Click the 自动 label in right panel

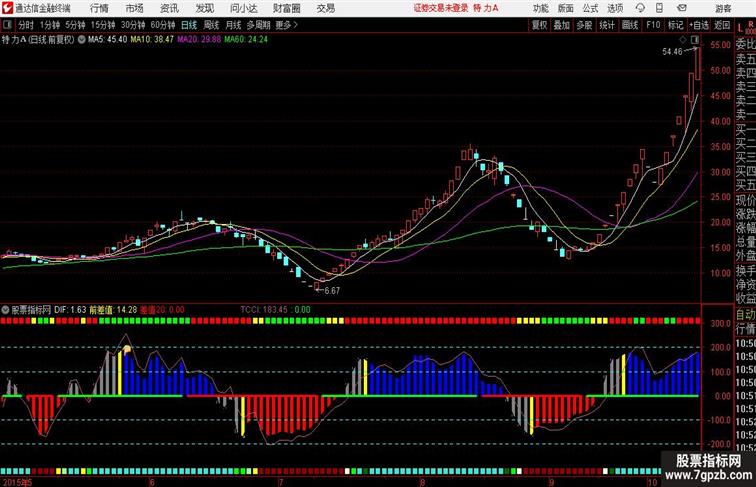click(745, 315)
